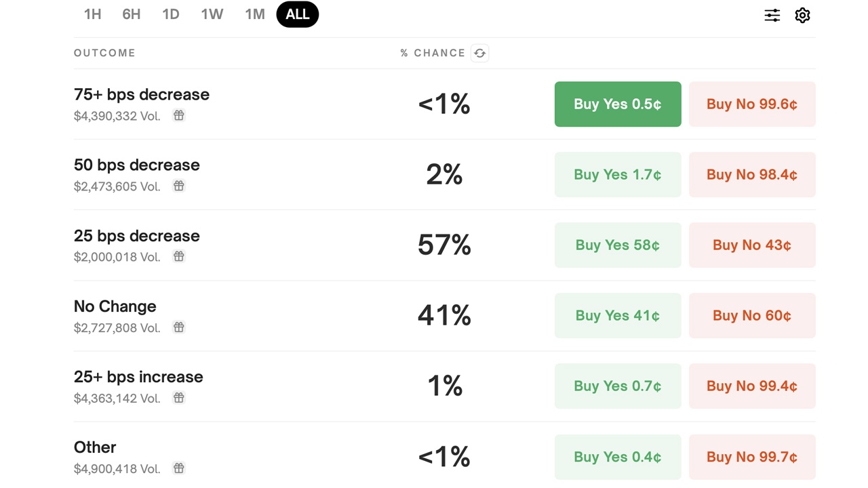Click the gift icon for Other
The height and width of the screenshot is (488, 868).
pyautogui.click(x=178, y=468)
